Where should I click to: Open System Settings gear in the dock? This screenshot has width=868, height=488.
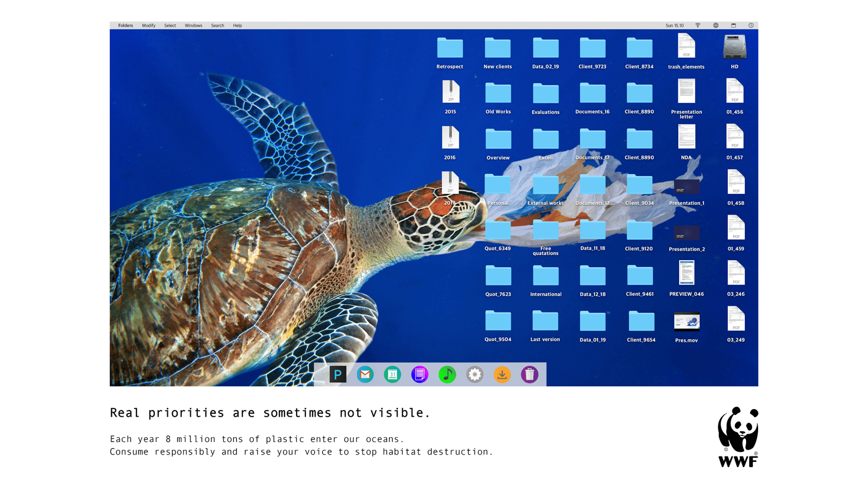point(475,374)
